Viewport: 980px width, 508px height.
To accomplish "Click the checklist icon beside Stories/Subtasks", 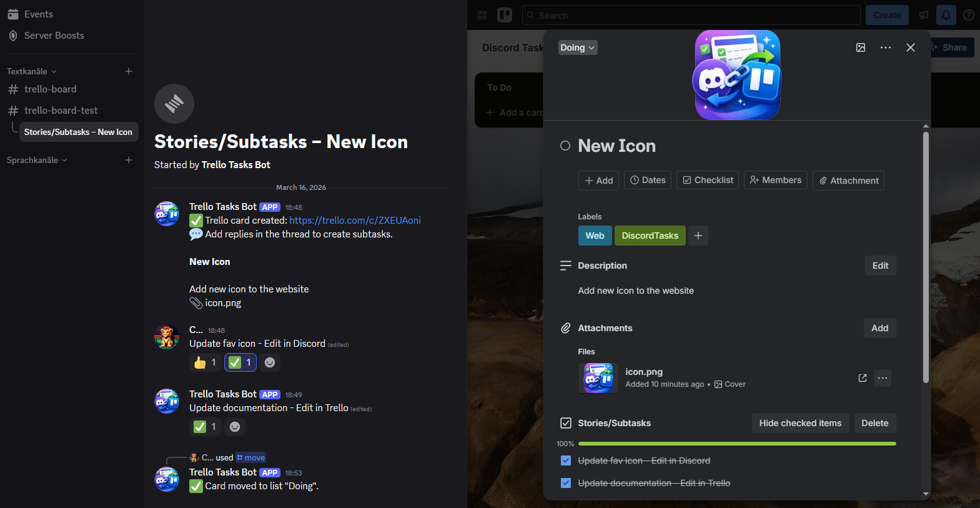I will pos(566,423).
